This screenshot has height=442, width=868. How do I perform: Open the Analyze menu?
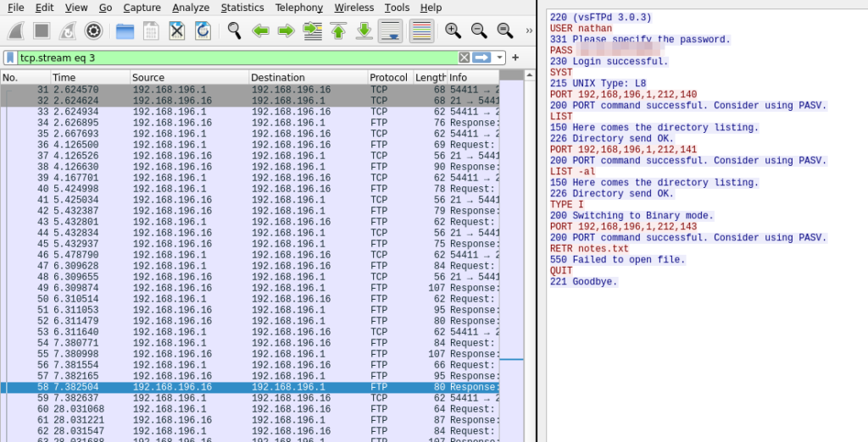coord(191,8)
